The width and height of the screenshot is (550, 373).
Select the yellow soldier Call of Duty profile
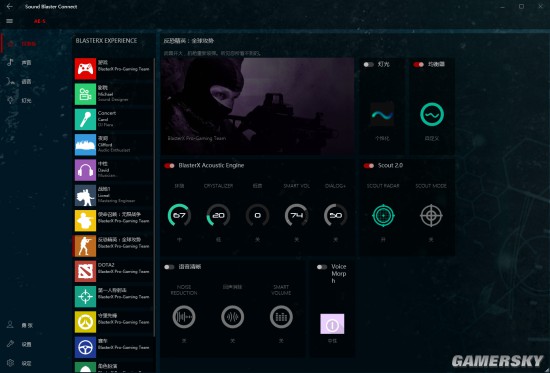point(113,221)
